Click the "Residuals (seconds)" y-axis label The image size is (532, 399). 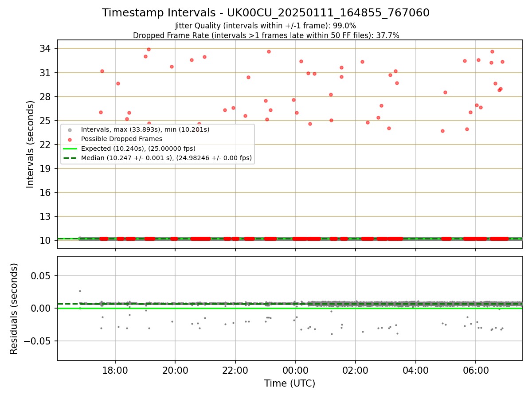(14, 309)
